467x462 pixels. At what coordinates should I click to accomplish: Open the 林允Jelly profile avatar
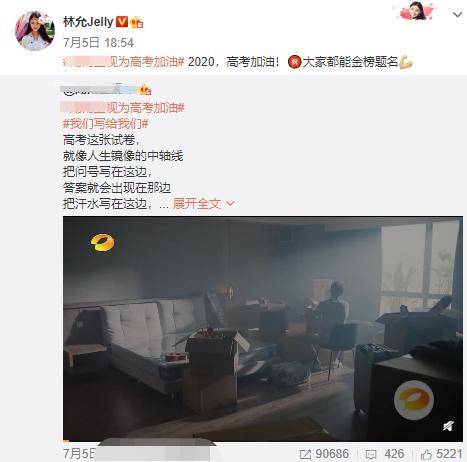pos(35,31)
